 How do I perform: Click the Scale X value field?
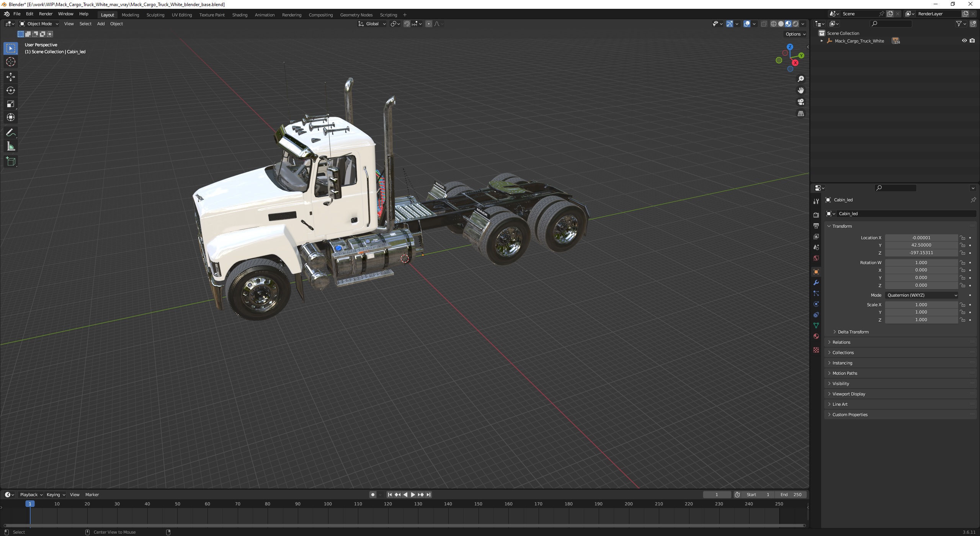pyautogui.click(x=921, y=305)
